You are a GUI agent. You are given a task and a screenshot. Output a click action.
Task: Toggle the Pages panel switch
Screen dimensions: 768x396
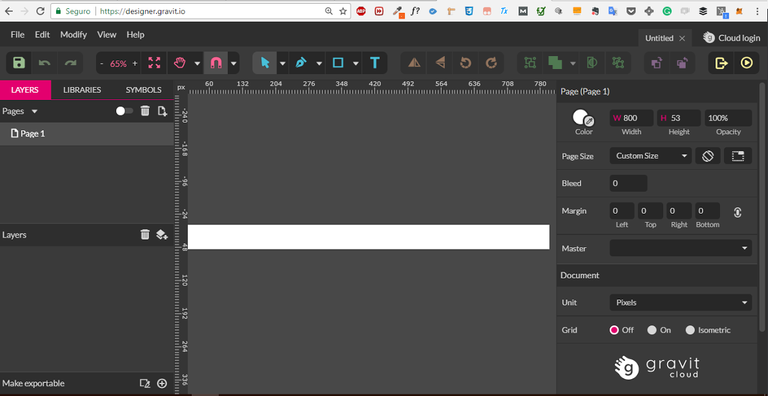point(124,111)
